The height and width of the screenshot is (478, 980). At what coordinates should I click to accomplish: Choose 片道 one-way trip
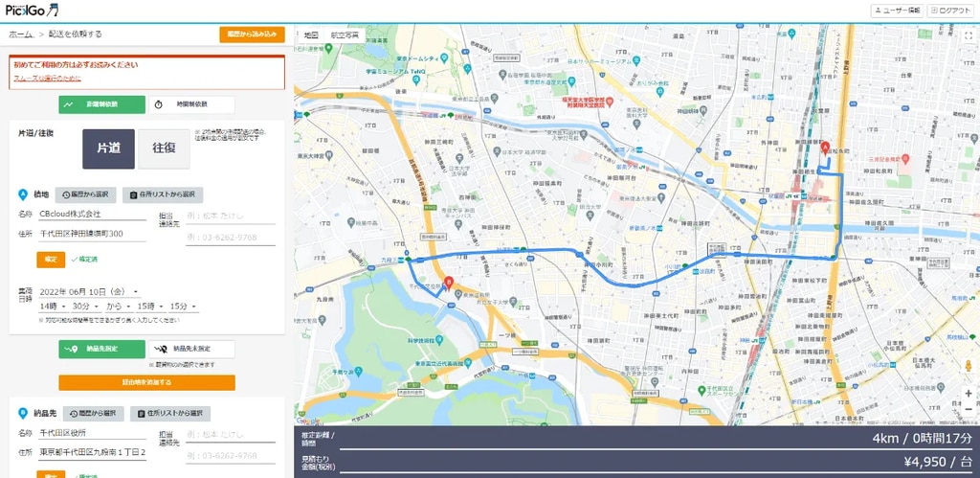tap(108, 148)
